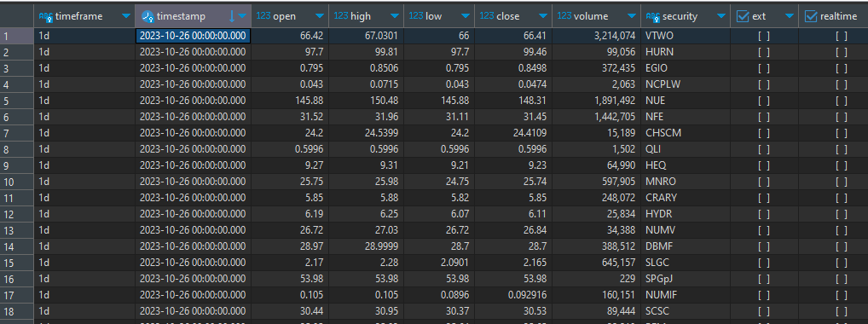This screenshot has width=868, height=324.
Task: Click the checkbox type icon beside ext header
Action: pyautogui.click(x=743, y=16)
